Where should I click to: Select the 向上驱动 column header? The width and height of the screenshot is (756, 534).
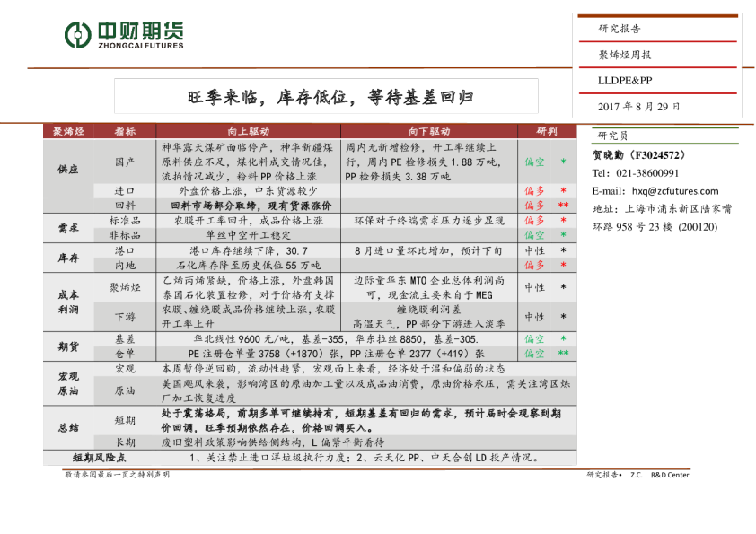click(248, 131)
